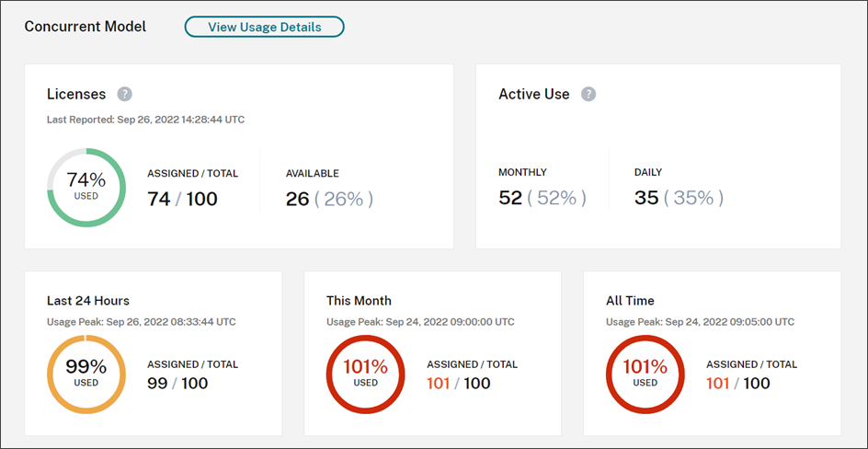The width and height of the screenshot is (868, 449).
Task: Click the This Month card title
Action: click(359, 301)
